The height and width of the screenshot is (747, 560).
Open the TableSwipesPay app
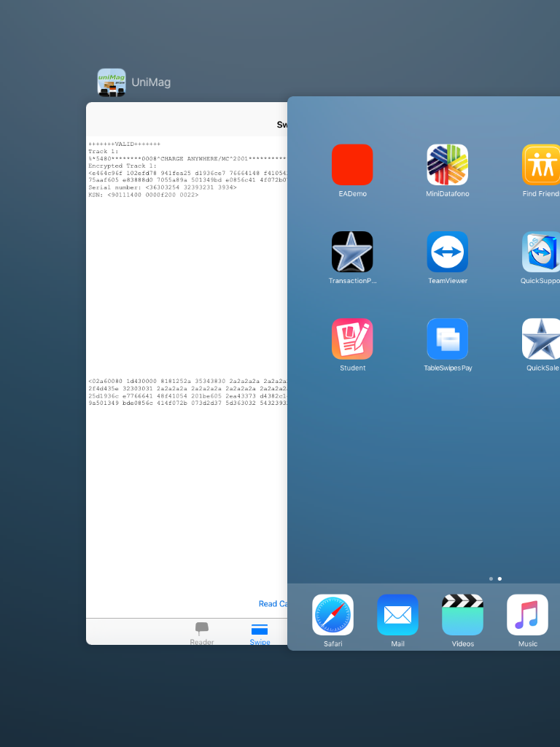click(447, 338)
